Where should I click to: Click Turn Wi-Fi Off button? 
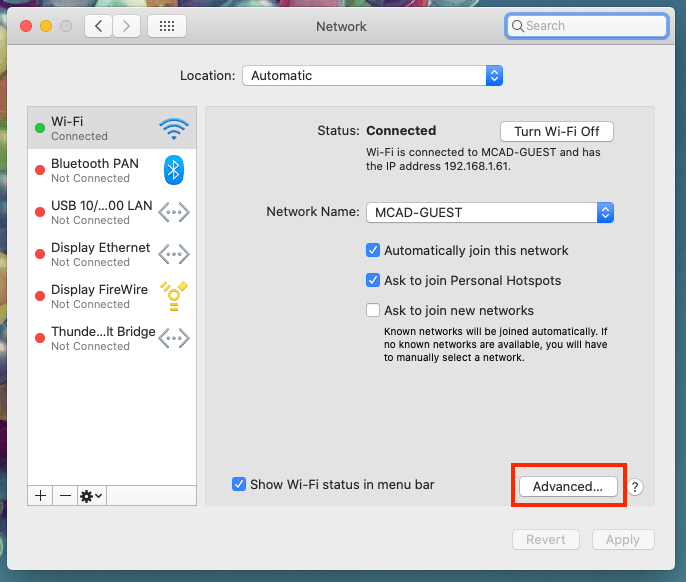(556, 131)
